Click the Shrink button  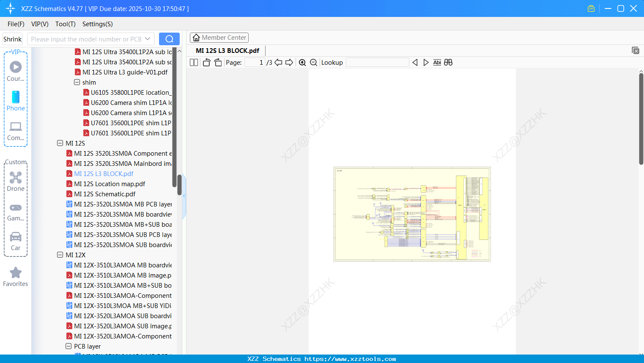[13, 39]
